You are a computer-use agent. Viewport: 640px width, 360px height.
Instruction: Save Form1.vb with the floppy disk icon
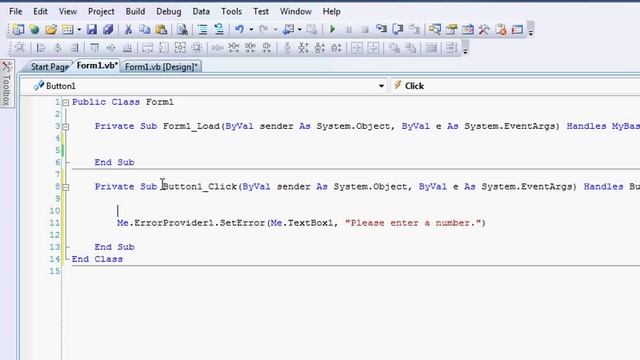pyautogui.click(x=92, y=29)
